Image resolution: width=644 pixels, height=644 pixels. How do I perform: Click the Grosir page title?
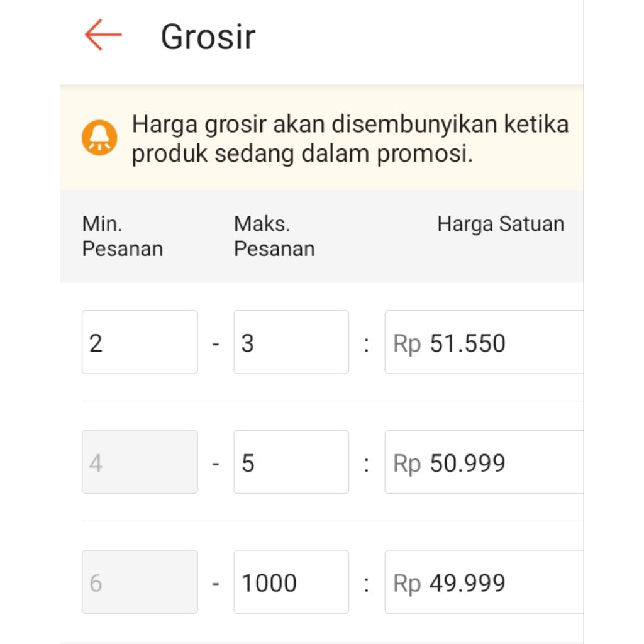[x=208, y=36]
